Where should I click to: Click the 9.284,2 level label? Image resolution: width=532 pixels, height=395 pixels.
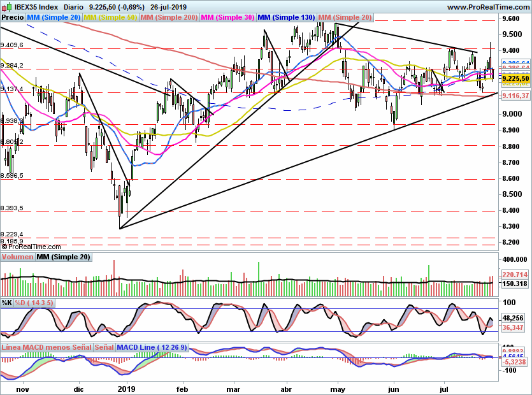(x=12, y=65)
